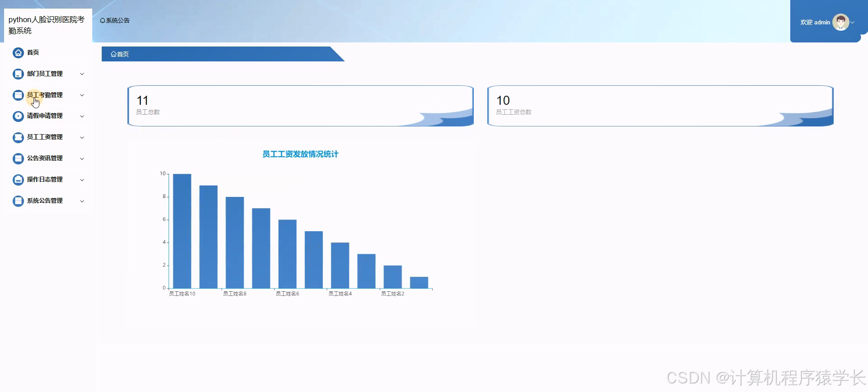Click the 系统公告管理 sidebar icon
Image resolution: width=868 pixels, height=392 pixels.
click(18, 201)
